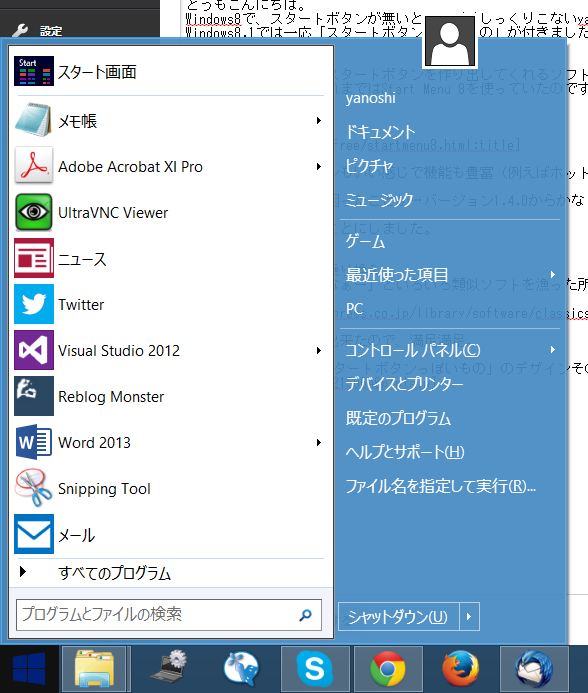Open コントロール パネル(C) entry

click(x=413, y=350)
